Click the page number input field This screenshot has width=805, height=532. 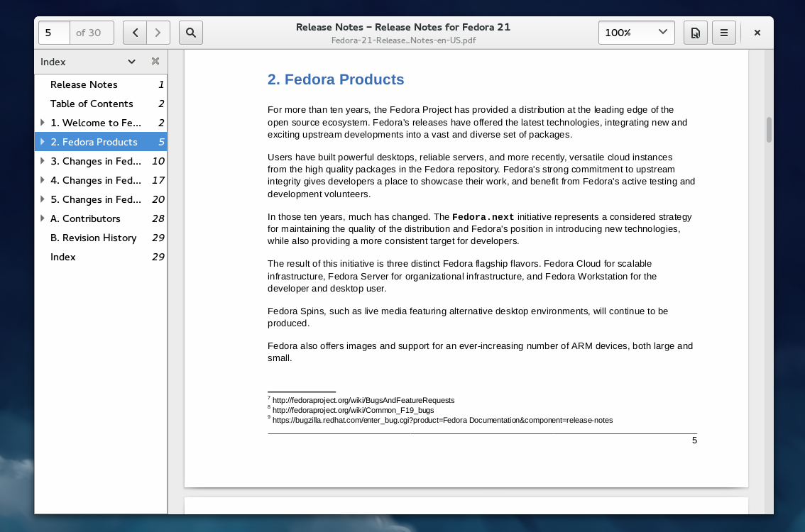[53, 33]
